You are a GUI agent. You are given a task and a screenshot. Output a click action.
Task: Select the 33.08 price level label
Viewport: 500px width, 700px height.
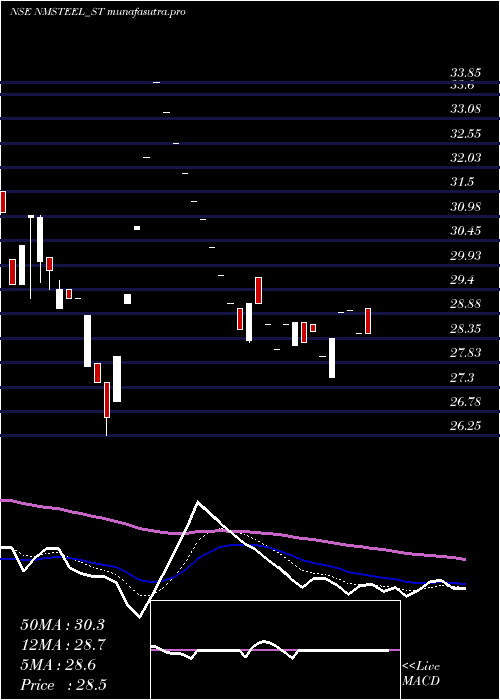point(465,108)
